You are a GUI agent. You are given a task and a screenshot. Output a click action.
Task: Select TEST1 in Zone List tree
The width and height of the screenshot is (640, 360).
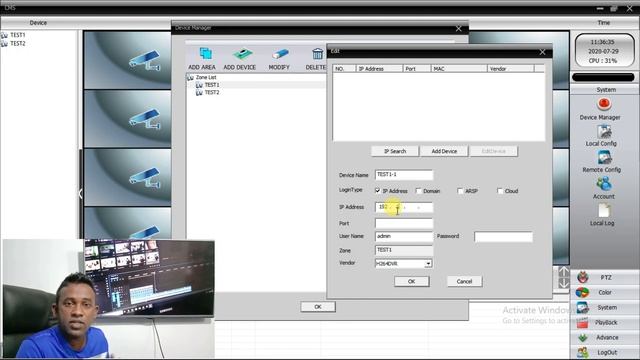[212, 85]
